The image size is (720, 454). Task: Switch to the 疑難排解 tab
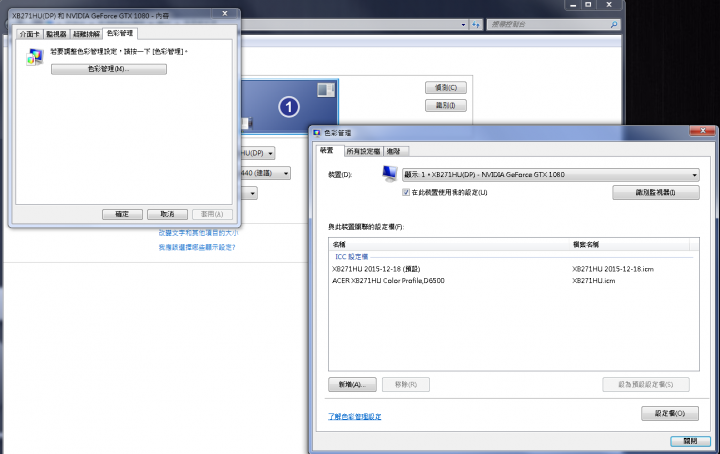pyautogui.click(x=86, y=34)
